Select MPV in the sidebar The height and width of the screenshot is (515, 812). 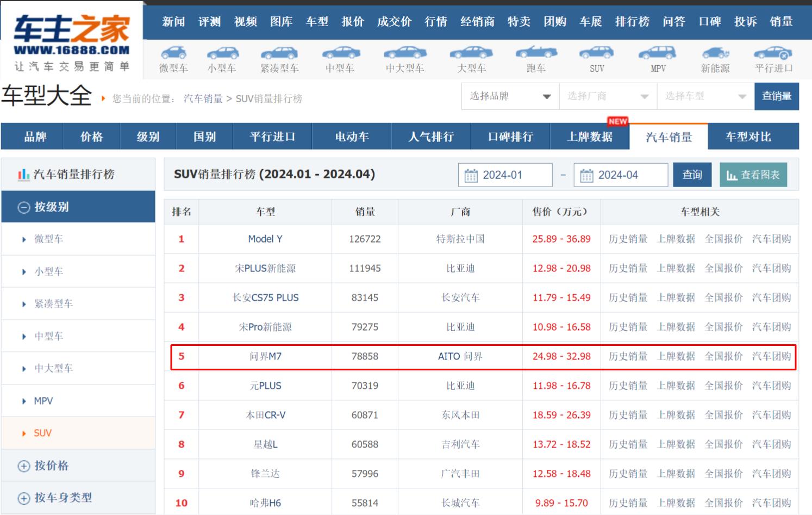point(43,401)
